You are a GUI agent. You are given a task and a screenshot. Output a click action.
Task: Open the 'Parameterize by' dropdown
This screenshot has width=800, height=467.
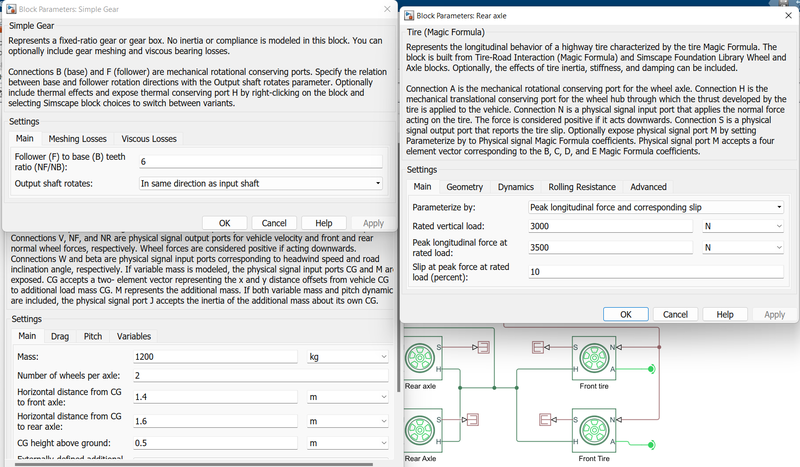[x=656, y=207]
